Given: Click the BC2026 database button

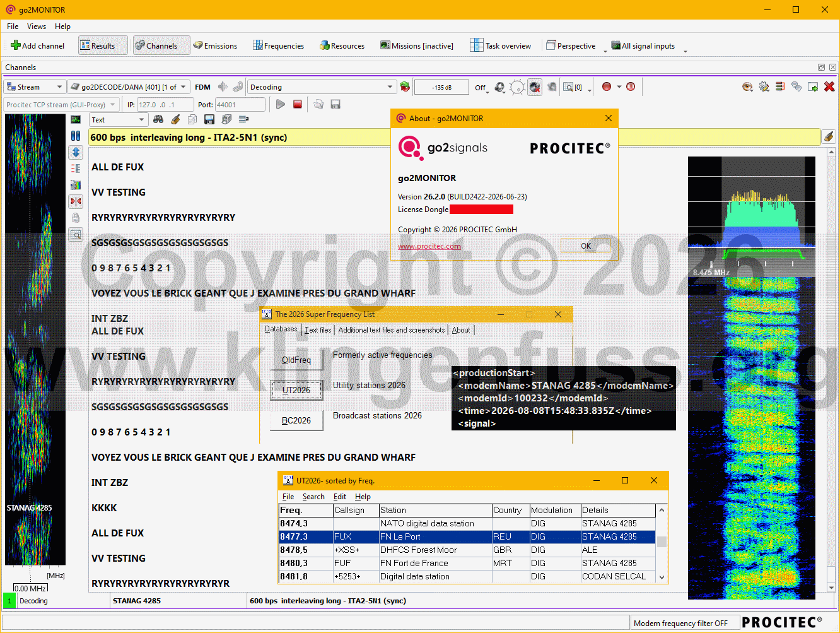Looking at the screenshot, I should pyautogui.click(x=296, y=420).
